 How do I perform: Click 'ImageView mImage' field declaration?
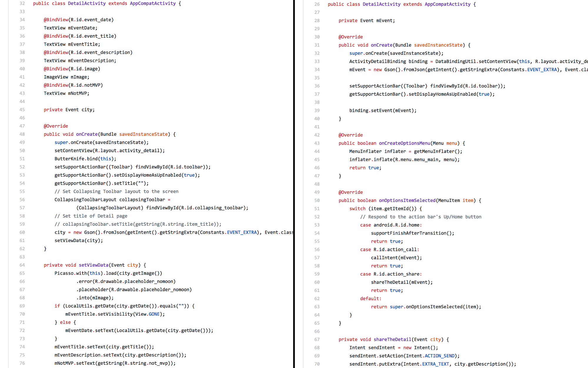click(66, 77)
